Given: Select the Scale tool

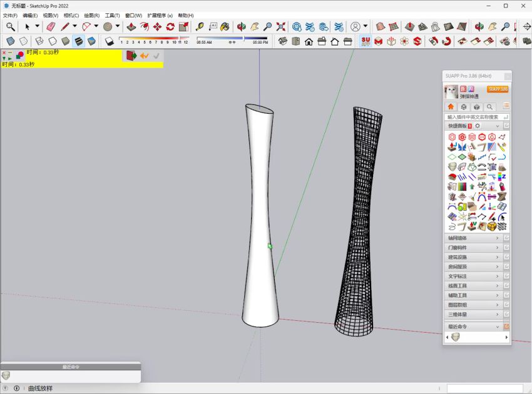Looking at the screenshot, I should [x=183, y=26].
